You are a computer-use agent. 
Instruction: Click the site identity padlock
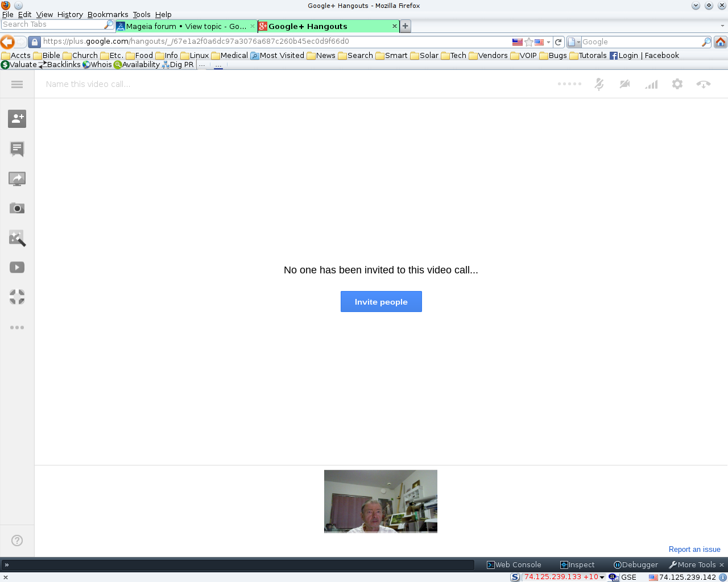34,42
